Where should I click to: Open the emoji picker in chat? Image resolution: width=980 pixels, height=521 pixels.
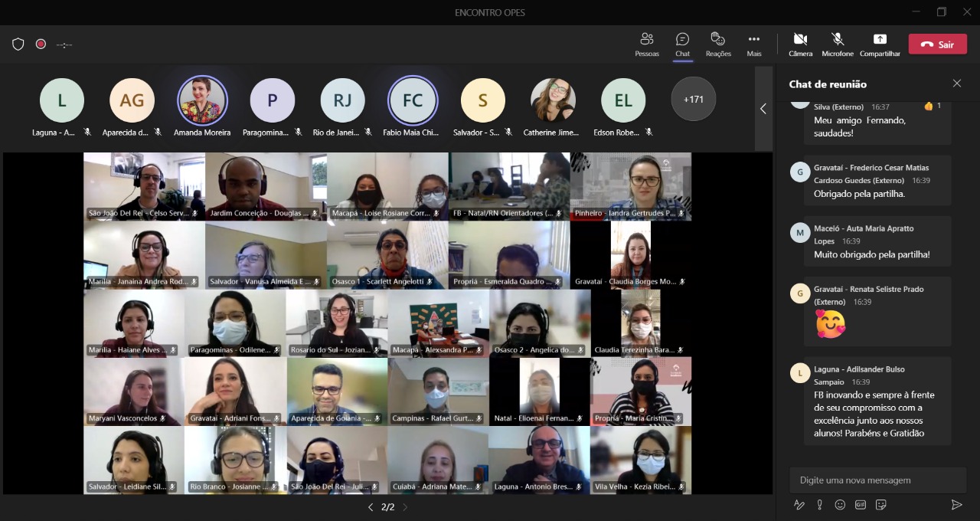840,505
